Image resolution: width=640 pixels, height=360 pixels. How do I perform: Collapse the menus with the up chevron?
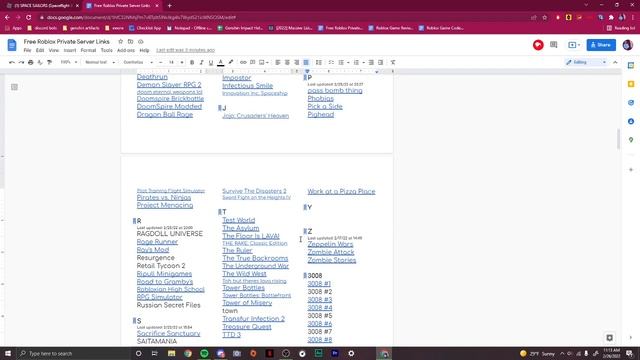click(615, 62)
